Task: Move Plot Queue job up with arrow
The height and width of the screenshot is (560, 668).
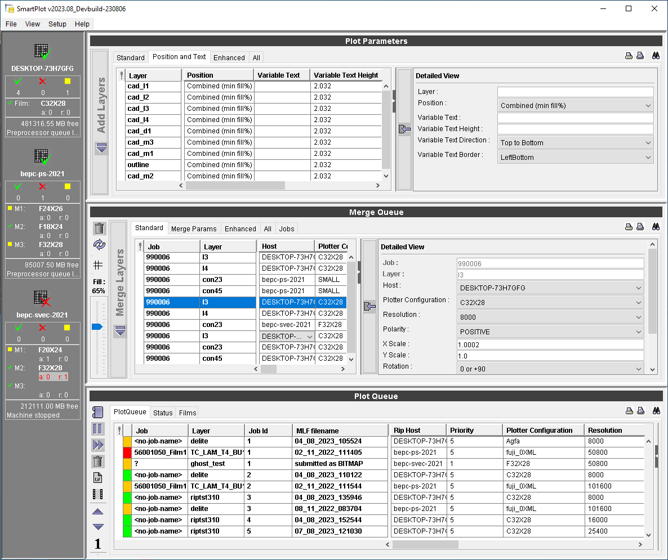Action: (x=98, y=511)
